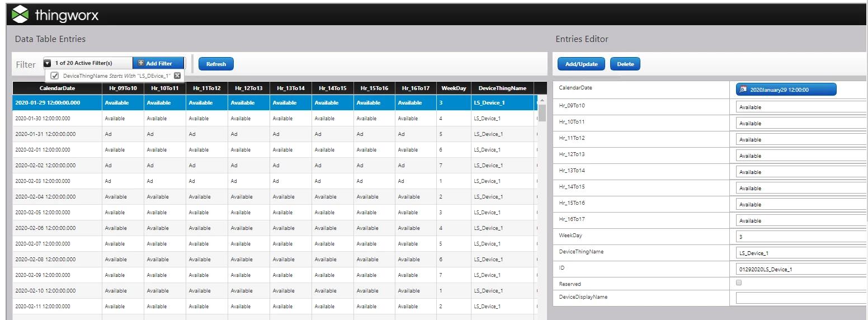This screenshot has height=320, width=868.
Task: Expand the active filters dropdown arrow
Action: 48,63
